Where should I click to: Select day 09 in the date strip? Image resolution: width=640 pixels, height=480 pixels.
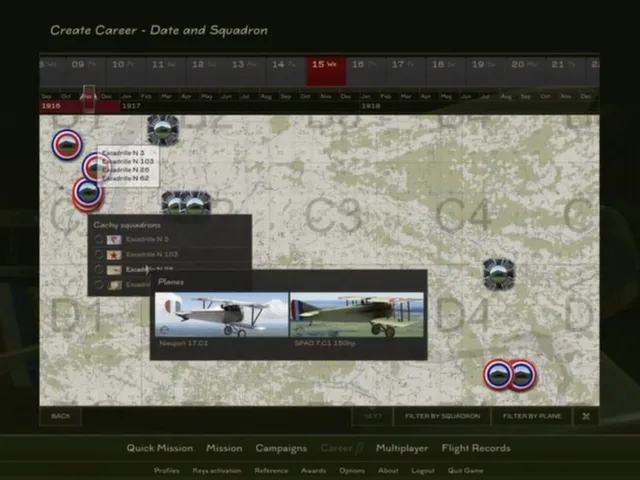tap(85, 71)
